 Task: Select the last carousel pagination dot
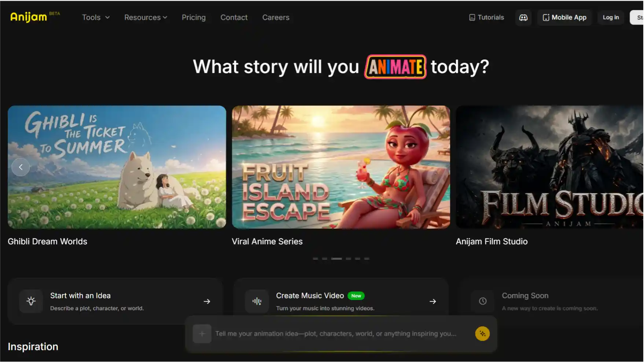367,259
